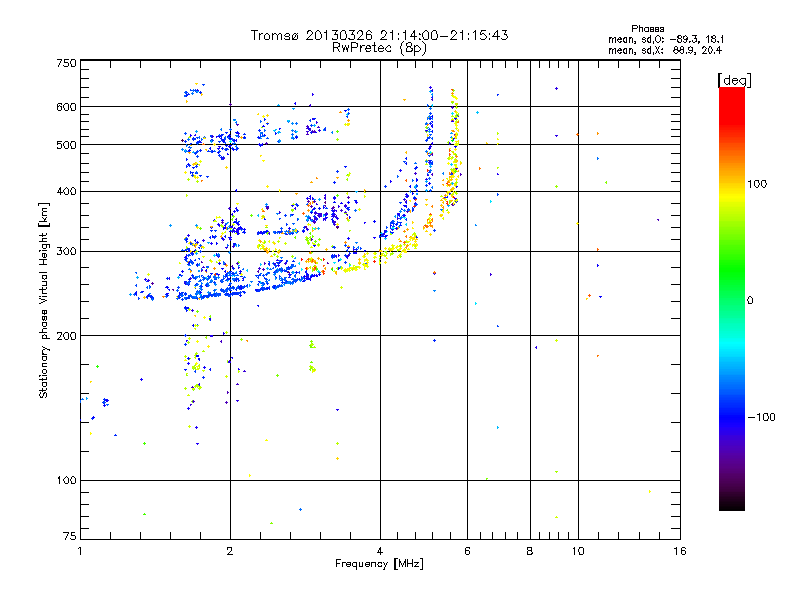Click the 'mean, sd,O' phase statistics line
800x600 pixels.
coord(666,39)
